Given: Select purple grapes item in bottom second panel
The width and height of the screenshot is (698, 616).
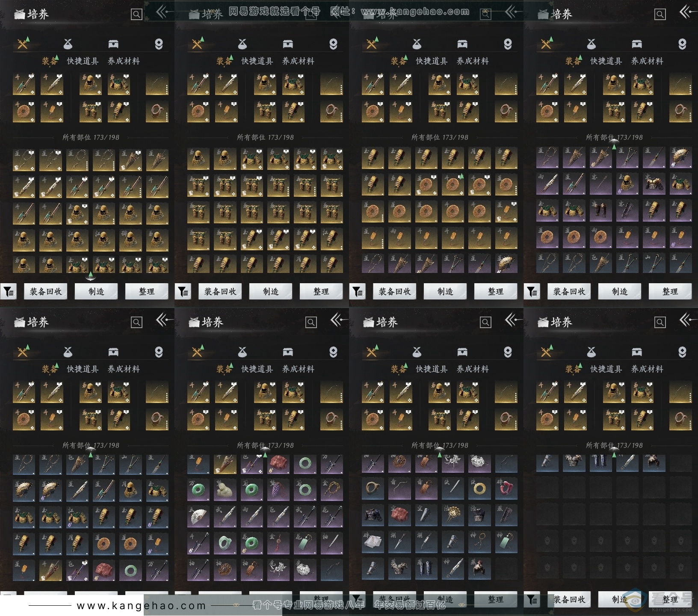Looking at the screenshot, I should pos(278,490).
